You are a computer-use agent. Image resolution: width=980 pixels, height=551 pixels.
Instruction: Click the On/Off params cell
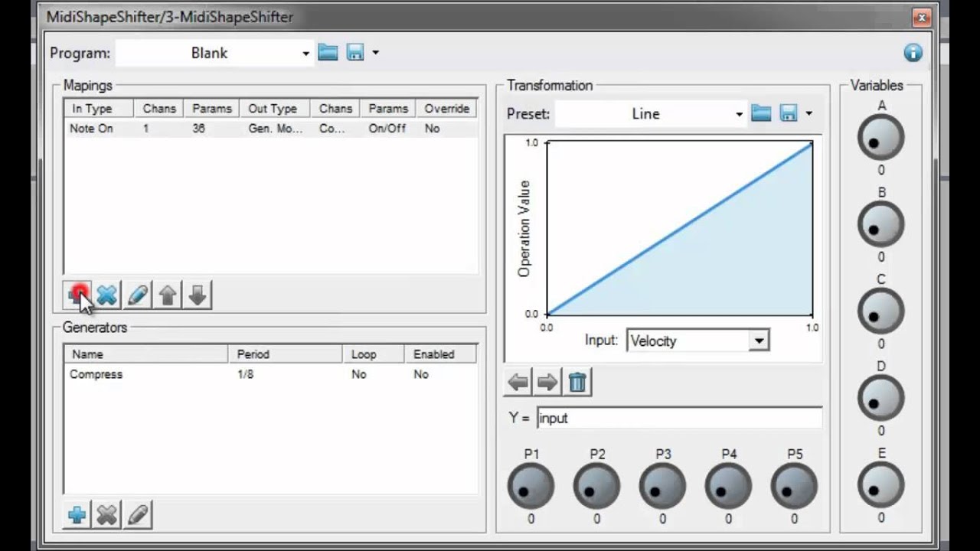click(387, 129)
